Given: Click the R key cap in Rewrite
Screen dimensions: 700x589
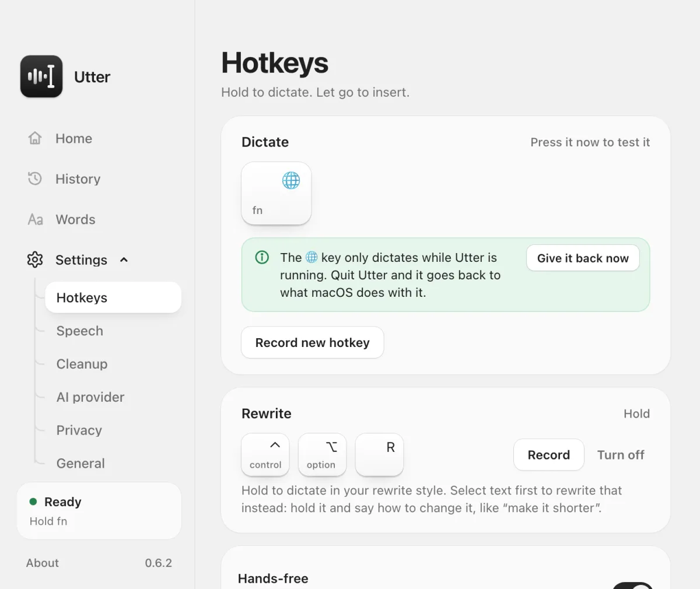Looking at the screenshot, I should 379,454.
